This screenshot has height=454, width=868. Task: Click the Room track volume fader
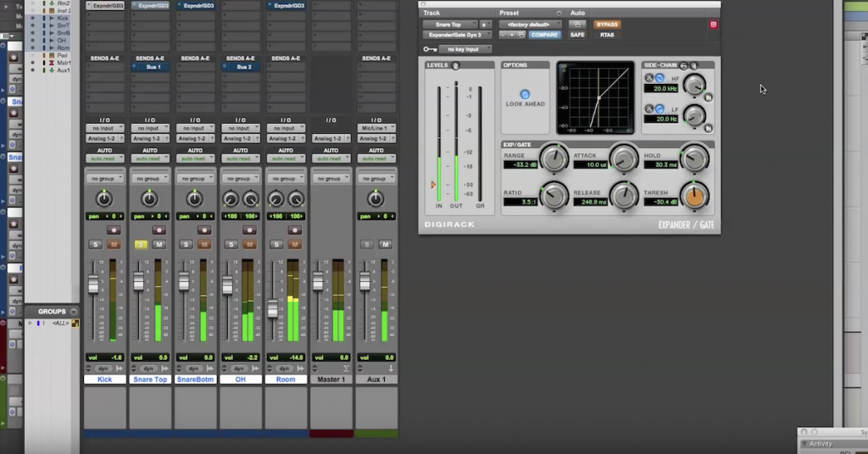(x=272, y=308)
